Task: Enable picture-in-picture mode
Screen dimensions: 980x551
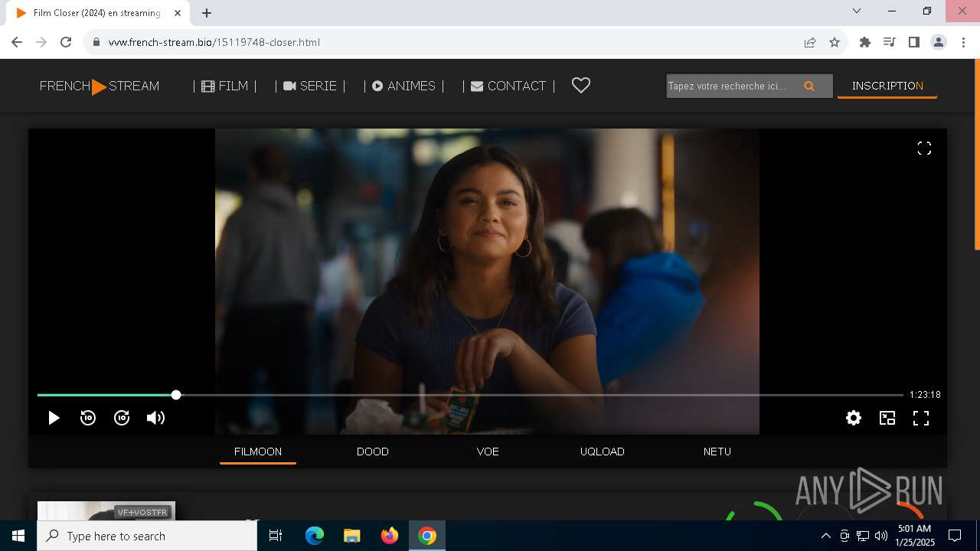Action: coord(887,418)
